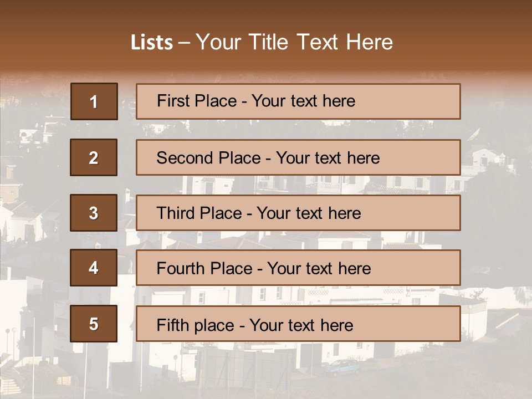
Task: Click 'Your text here' in Third Place row
Action: [309, 213]
